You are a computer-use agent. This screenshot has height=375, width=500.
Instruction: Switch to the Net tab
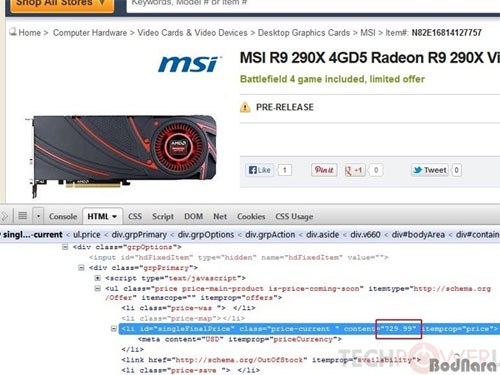point(220,217)
